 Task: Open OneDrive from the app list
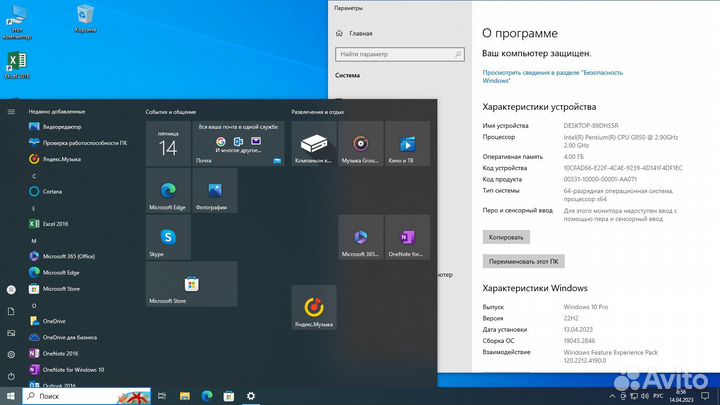(x=48, y=321)
